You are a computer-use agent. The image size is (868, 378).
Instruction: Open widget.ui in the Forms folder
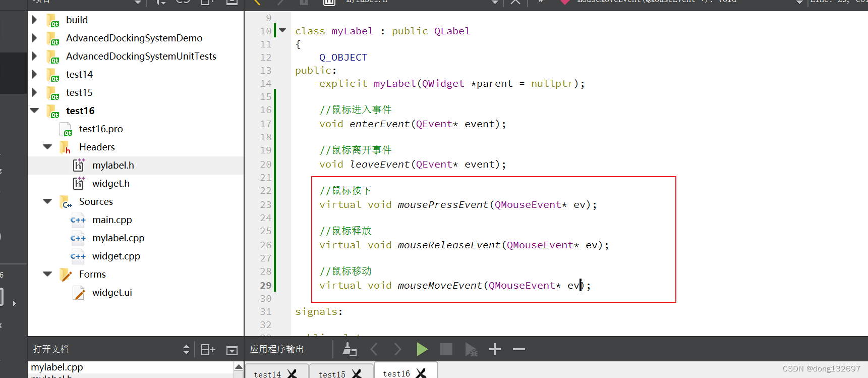pyautogui.click(x=112, y=292)
